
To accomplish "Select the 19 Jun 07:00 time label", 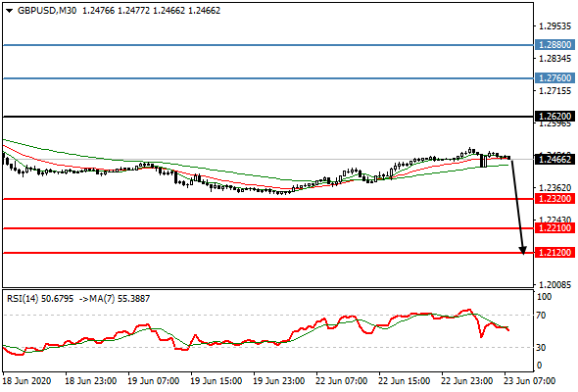I will [154, 380].
